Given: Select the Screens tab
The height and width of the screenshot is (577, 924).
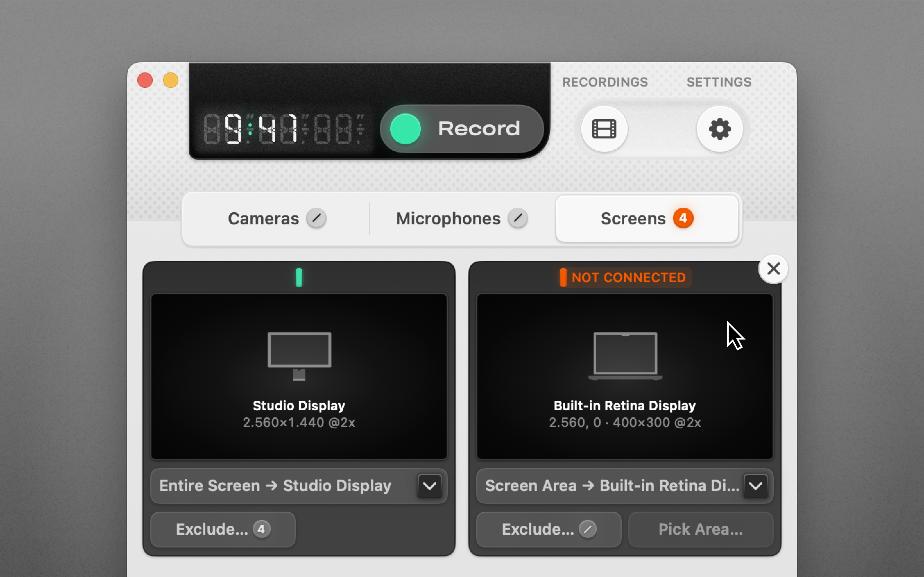Looking at the screenshot, I should pyautogui.click(x=633, y=219).
